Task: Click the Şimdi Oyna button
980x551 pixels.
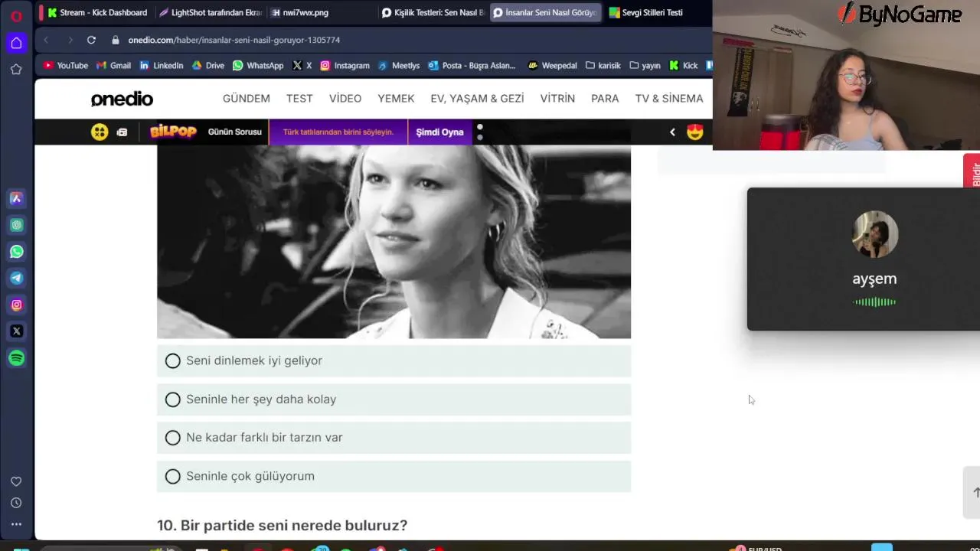Action: 439,132
